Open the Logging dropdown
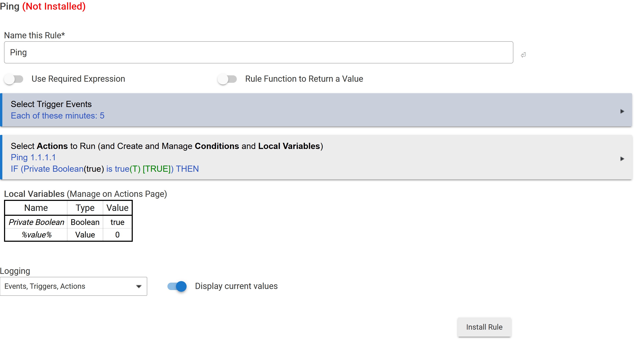The image size is (644, 349). coord(73,286)
